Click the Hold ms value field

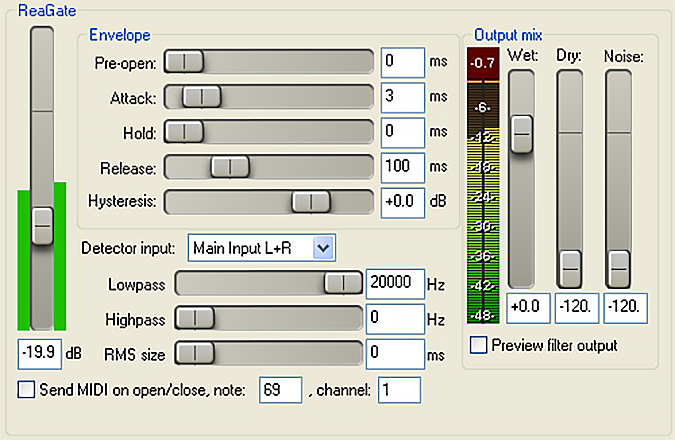[x=403, y=132]
